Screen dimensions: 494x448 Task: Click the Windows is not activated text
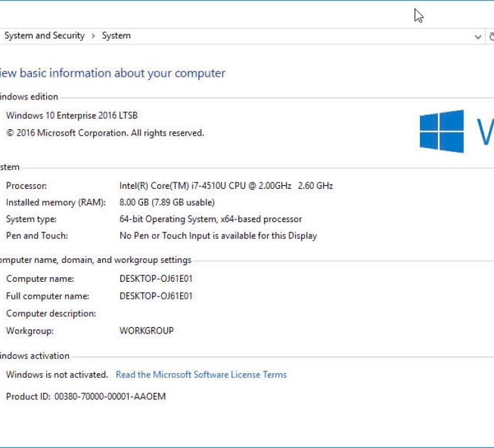tap(57, 375)
